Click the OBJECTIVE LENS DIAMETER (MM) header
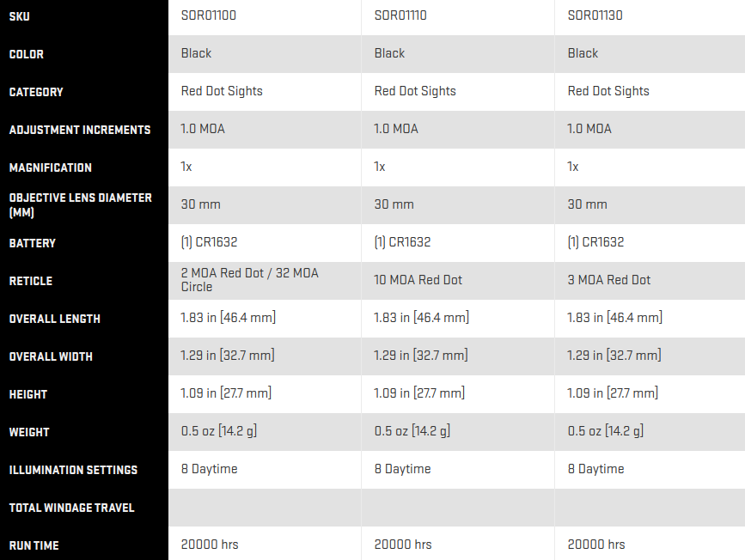 80,204
